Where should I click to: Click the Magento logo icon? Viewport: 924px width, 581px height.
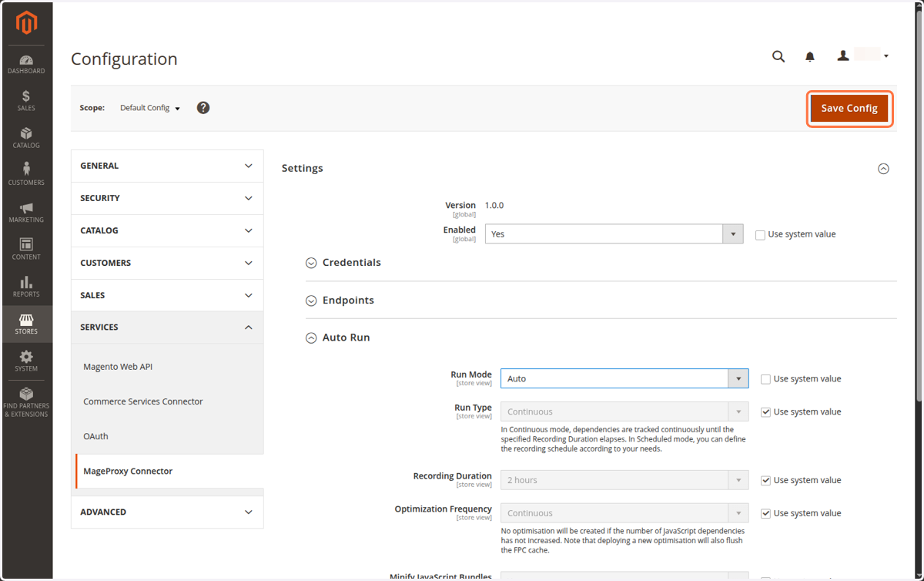(x=26, y=24)
